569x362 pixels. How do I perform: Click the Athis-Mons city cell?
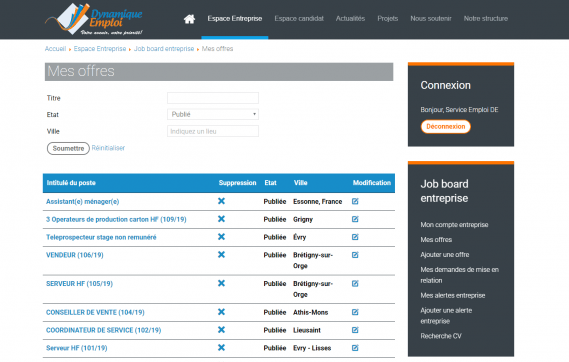[x=311, y=312]
